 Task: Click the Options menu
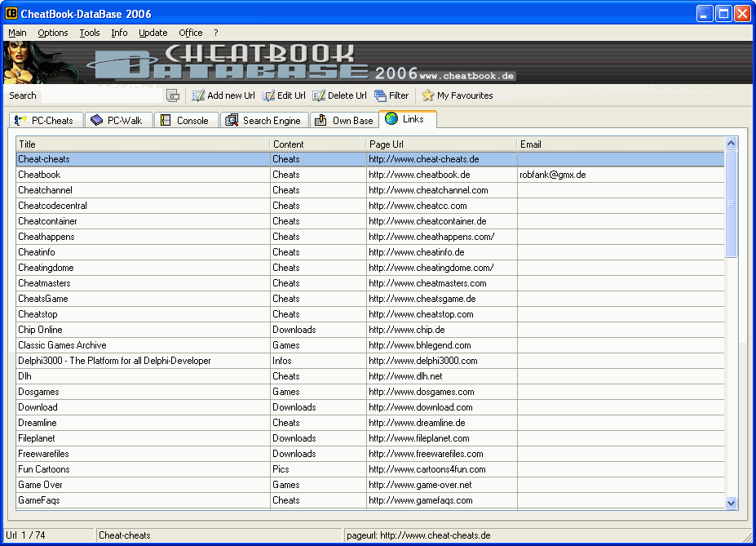coord(53,33)
